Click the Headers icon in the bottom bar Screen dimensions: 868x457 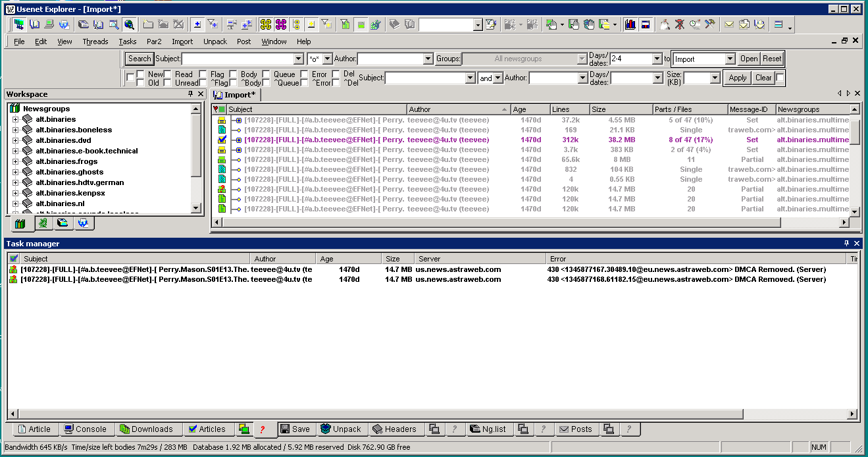click(x=396, y=429)
